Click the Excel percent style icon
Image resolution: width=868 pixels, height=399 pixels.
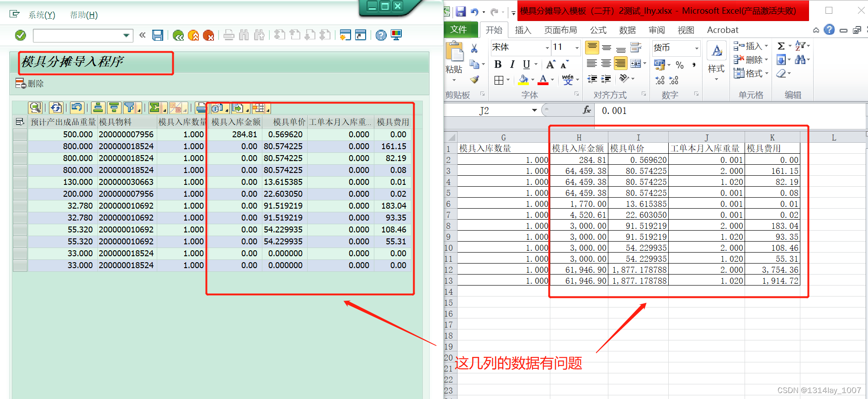click(x=680, y=65)
